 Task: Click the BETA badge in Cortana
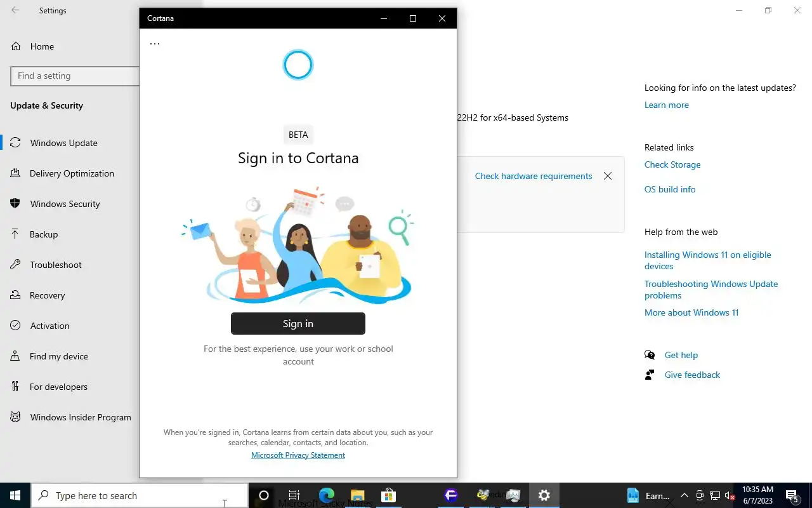(298, 135)
